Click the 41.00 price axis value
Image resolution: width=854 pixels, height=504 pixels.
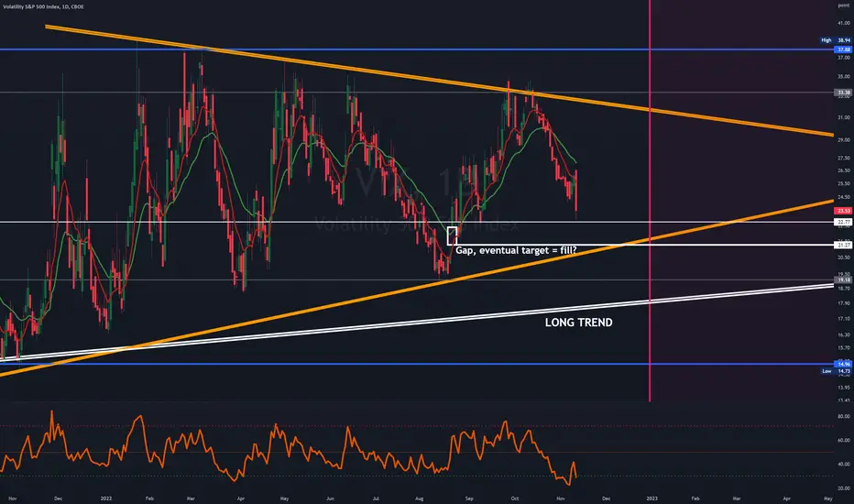[844, 24]
